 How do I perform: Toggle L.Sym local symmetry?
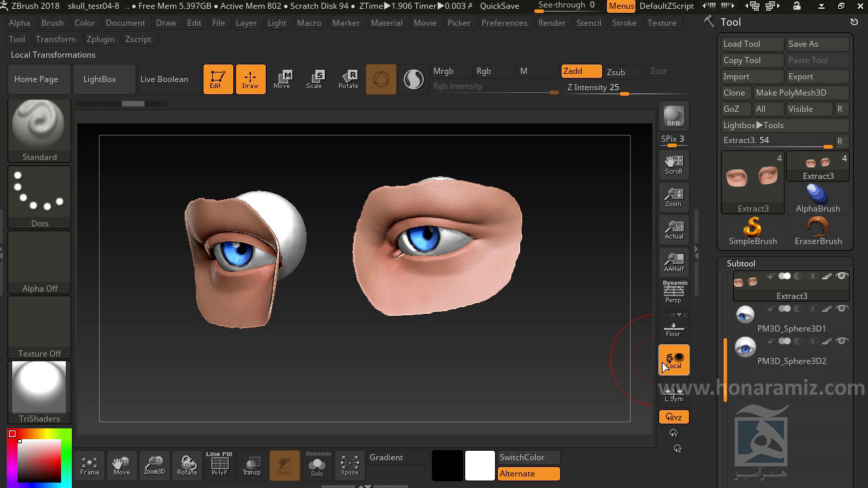(673, 393)
